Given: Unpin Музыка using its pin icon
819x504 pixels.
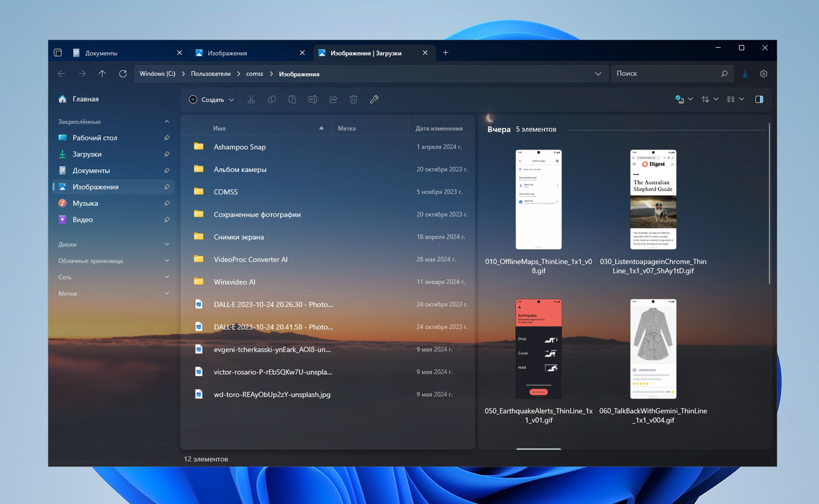Looking at the screenshot, I should [167, 203].
